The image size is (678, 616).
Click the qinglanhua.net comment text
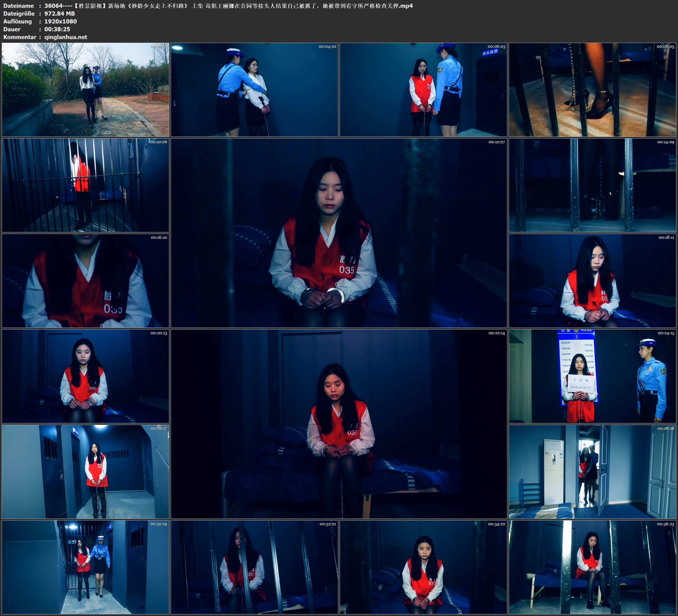pos(66,37)
